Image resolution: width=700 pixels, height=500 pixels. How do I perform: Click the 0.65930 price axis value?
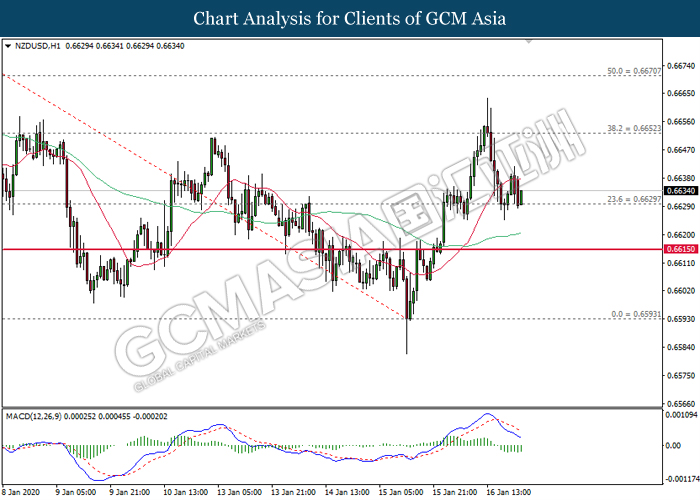(x=681, y=319)
